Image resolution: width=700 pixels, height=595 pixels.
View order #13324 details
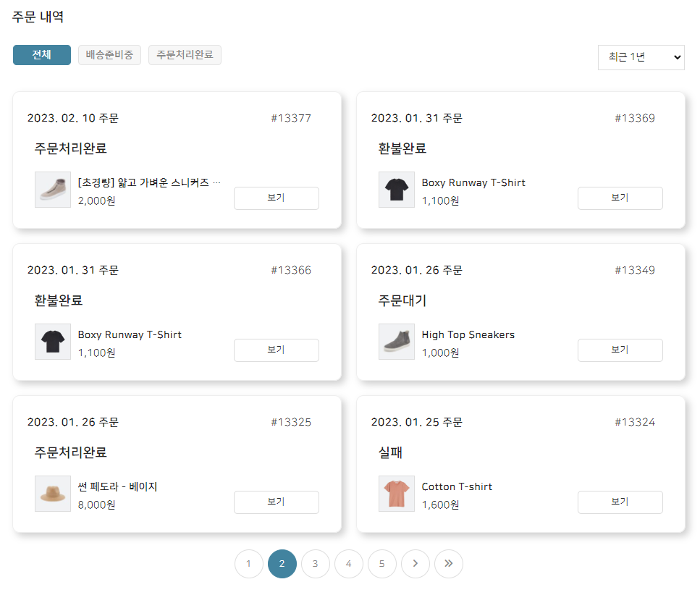[620, 502]
